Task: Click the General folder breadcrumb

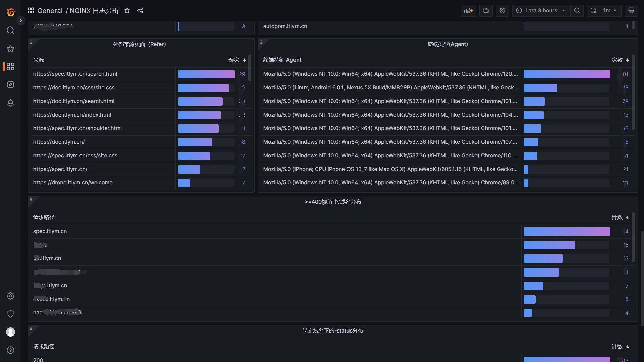Action: pos(50,11)
